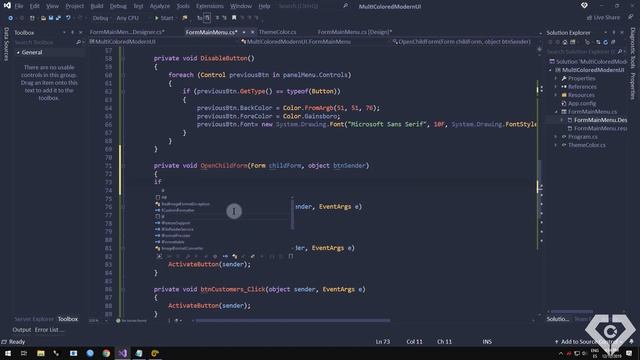Expand the Program.cs node in Solution Explorer

click(x=556, y=137)
